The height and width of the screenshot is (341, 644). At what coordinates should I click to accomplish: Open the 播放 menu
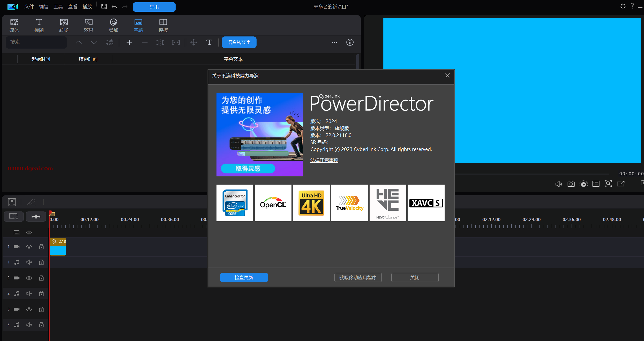87,6
